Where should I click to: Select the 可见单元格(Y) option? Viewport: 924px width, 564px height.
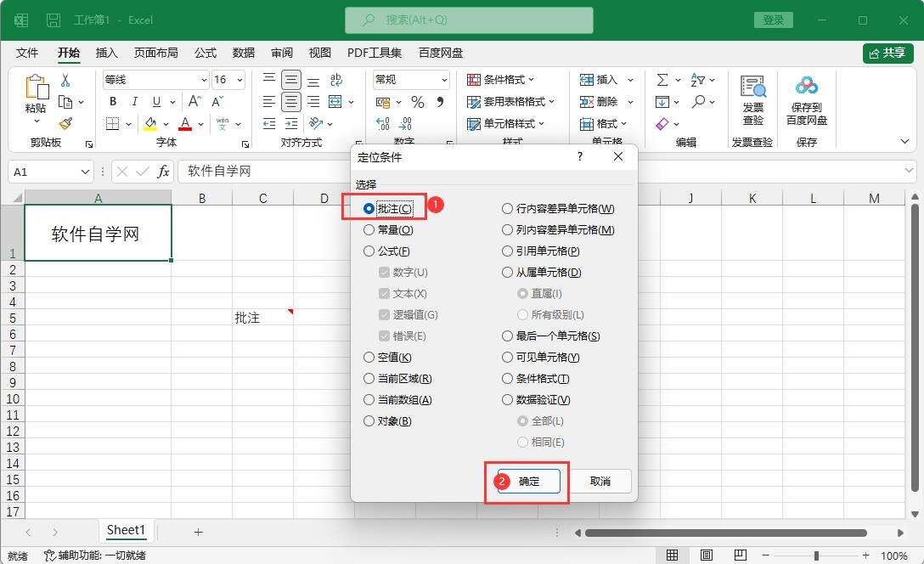point(508,358)
